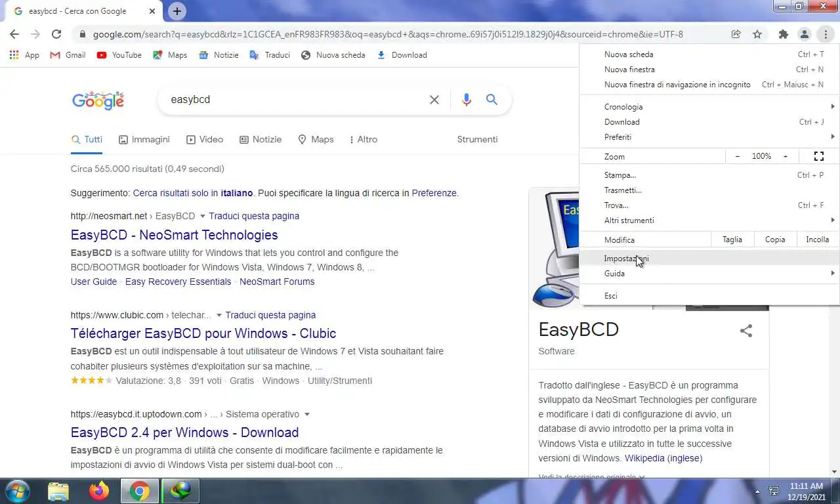840x504 pixels.
Task: Select Nuova scheda menu item
Action: [x=709, y=54]
